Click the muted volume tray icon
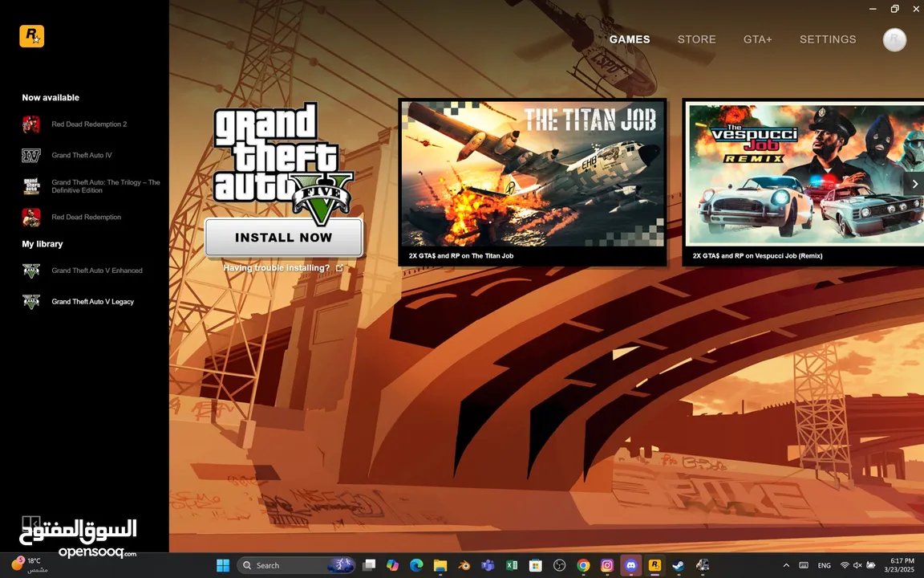924x578 pixels. coord(857,566)
